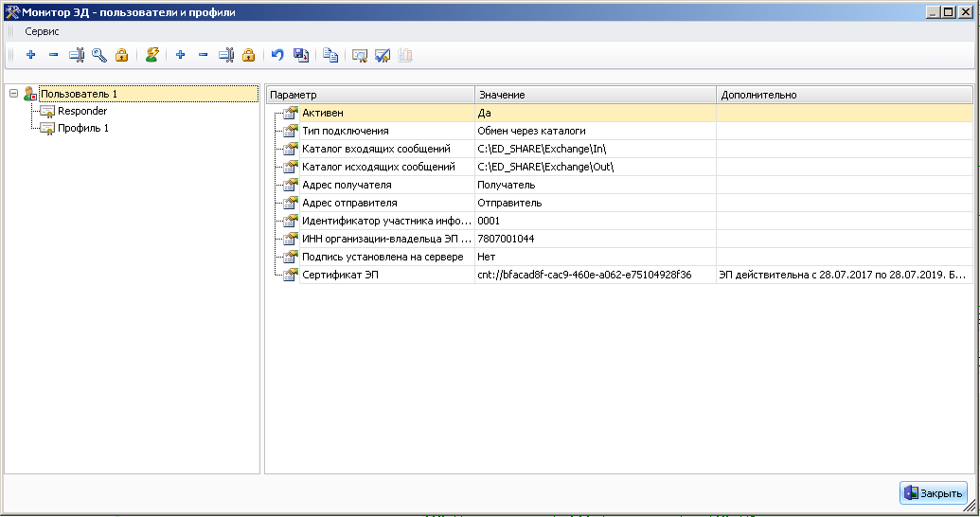980x517 pixels.
Task: Open the Сервис menu
Action: pos(42,31)
